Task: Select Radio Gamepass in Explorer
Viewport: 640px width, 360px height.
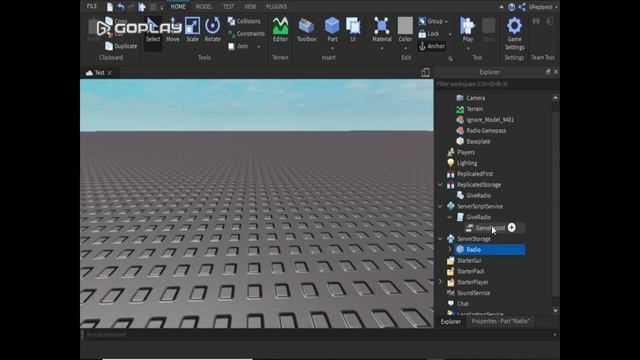Action: pos(486,131)
